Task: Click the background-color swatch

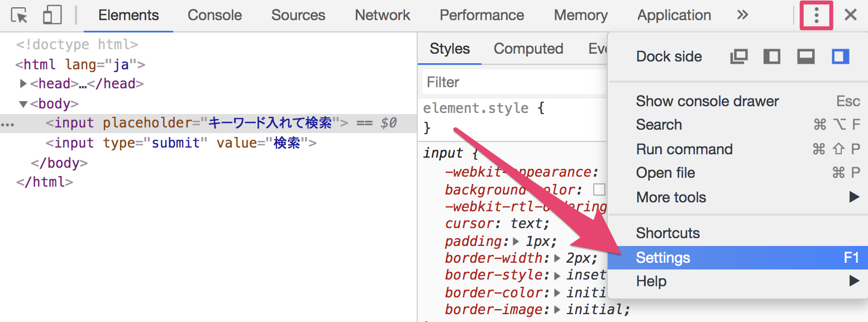Action: point(599,190)
